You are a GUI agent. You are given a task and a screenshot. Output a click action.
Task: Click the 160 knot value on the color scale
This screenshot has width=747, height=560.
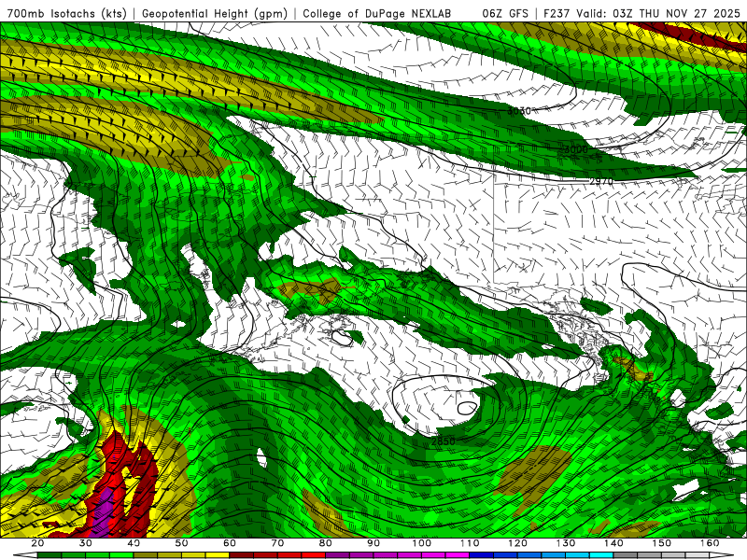coord(710,543)
